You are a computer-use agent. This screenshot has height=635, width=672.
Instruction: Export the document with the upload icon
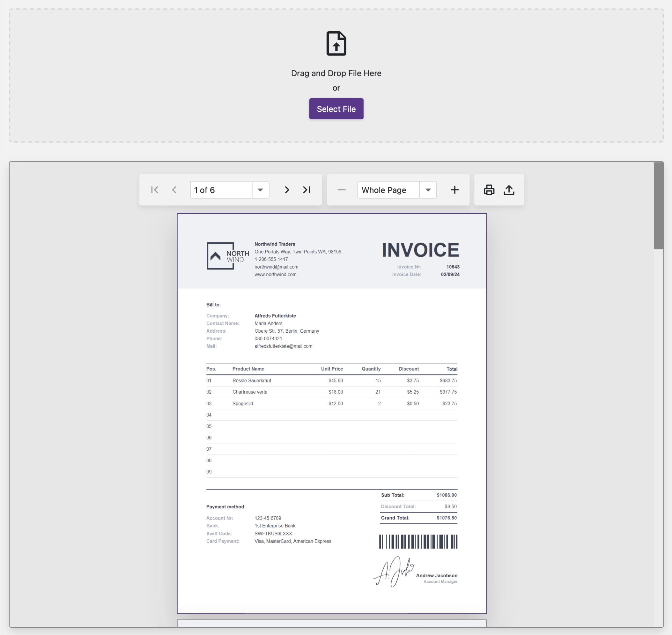[509, 189]
